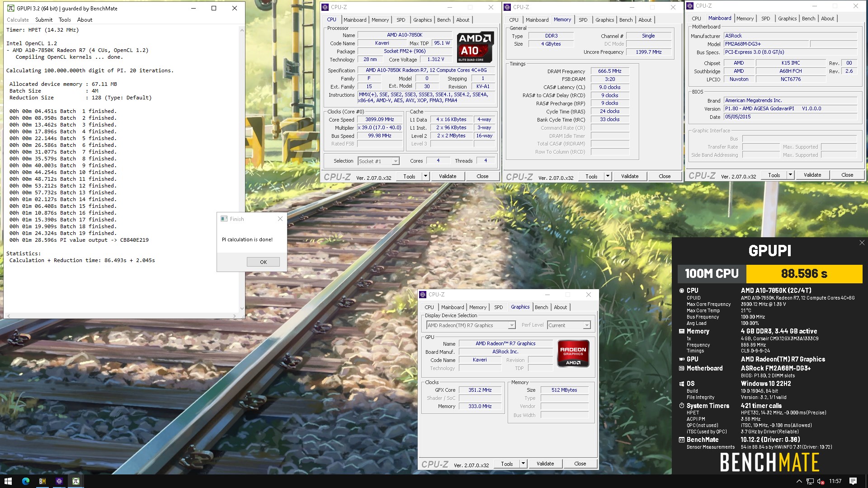Click GPUPI horizontal scrollbar
The height and width of the screenshot is (488, 868).
tap(121, 316)
